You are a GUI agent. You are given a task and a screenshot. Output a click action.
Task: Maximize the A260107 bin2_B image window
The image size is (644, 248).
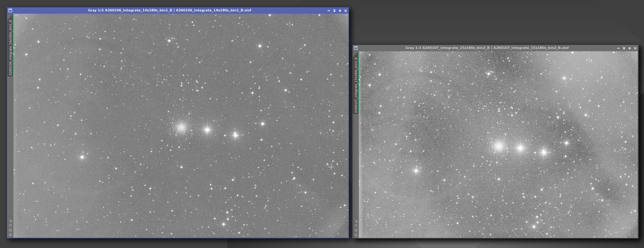click(629, 48)
